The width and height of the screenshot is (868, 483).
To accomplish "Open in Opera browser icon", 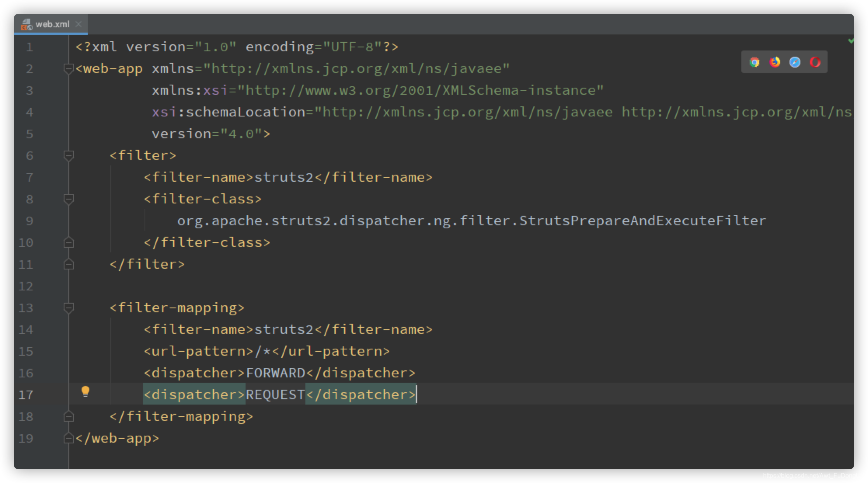I will (815, 62).
